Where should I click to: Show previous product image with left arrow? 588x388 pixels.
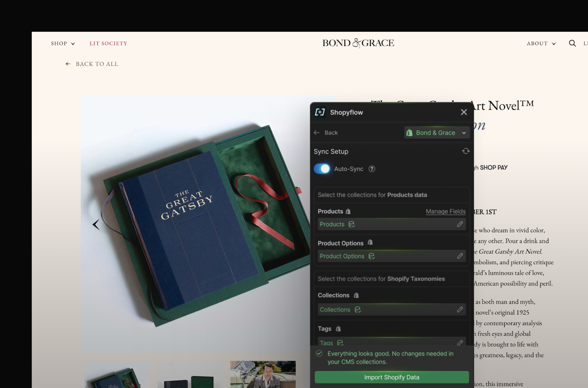tap(96, 224)
